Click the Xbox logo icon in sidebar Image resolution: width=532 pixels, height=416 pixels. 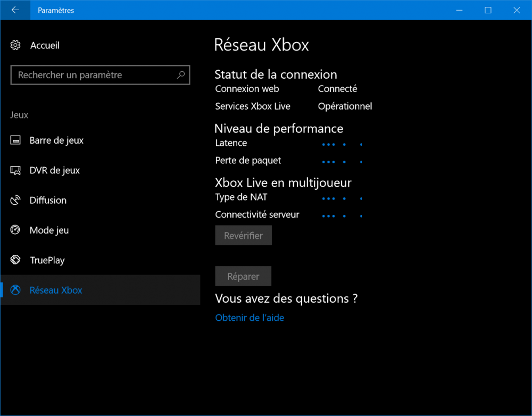[x=15, y=290]
